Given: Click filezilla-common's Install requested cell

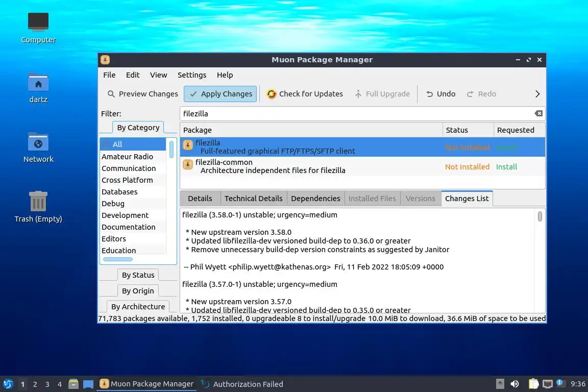Looking at the screenshot, I should [506, 167].
